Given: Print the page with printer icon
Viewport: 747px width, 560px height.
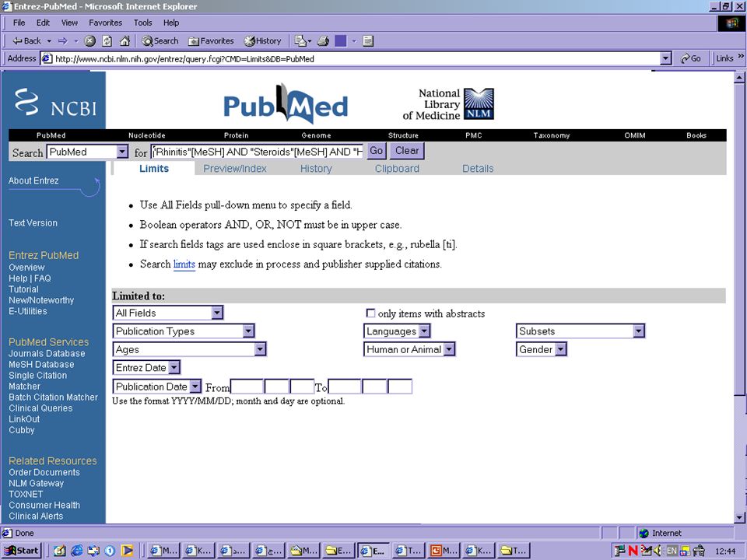Looking at the screenshot, I should (x=324, y=41).
